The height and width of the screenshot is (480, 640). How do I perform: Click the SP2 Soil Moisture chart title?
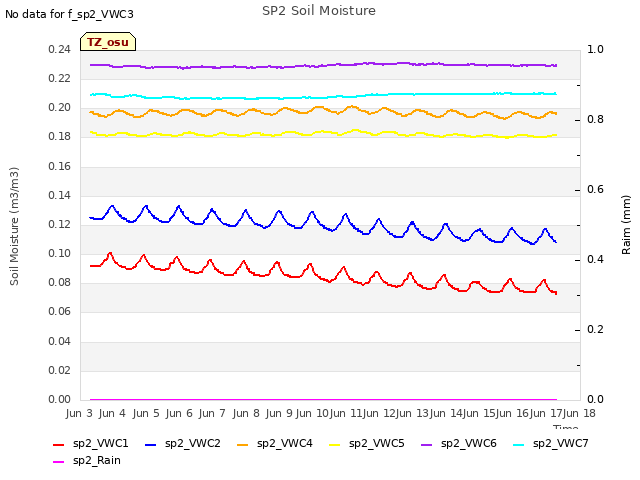pos(319,11)
